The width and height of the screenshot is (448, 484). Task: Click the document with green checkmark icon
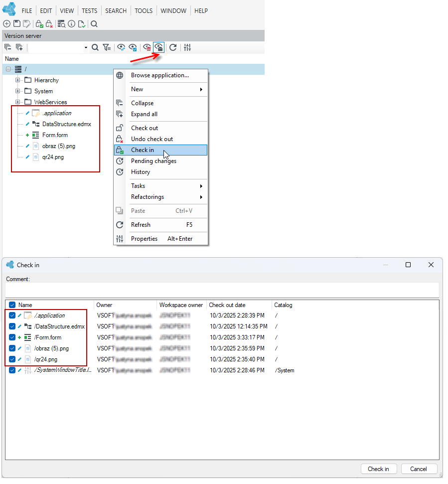[81, 24]
